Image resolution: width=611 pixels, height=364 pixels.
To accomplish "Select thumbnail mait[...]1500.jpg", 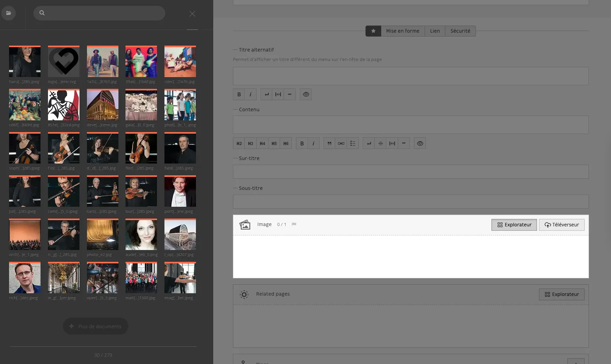I will click(x=141, y=278).
